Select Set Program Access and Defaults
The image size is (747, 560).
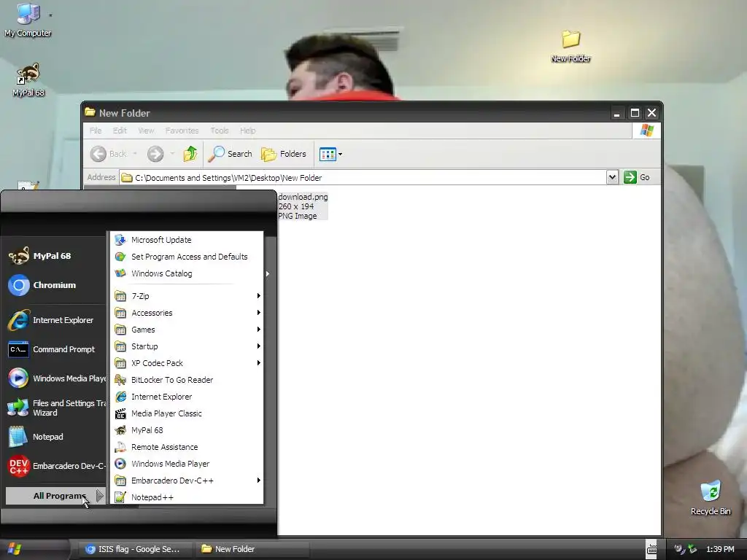pyautogui.click(x=187, y=257)
